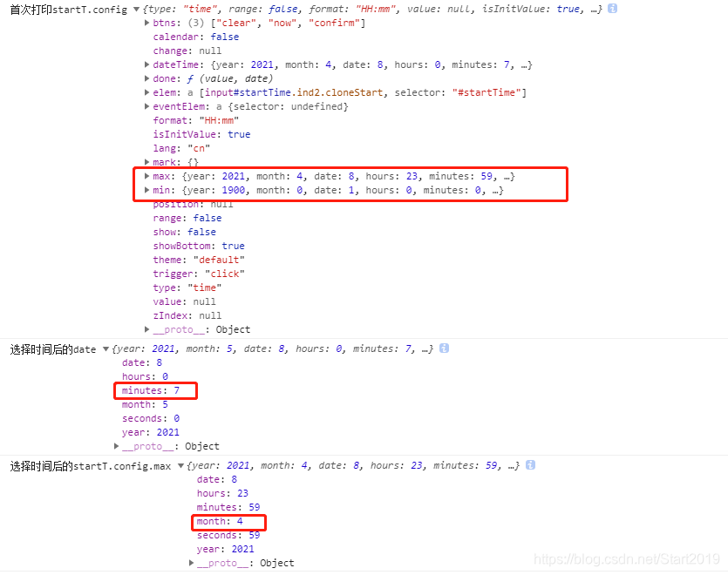The width and height of the screenshot is (728, 575).
Task: Select 'hours: 0' in date object
Action: 145,376
